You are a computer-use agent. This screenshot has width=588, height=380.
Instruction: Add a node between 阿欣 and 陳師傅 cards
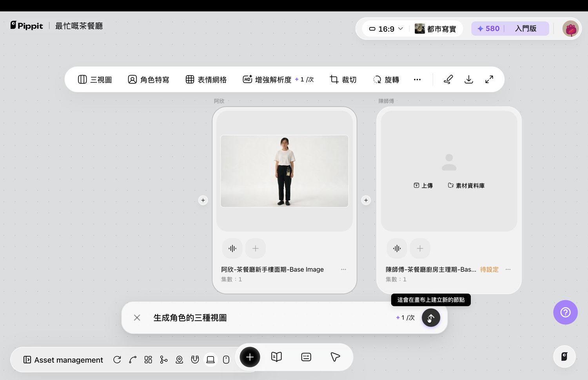pyautogui.click(x=366, y=200)
